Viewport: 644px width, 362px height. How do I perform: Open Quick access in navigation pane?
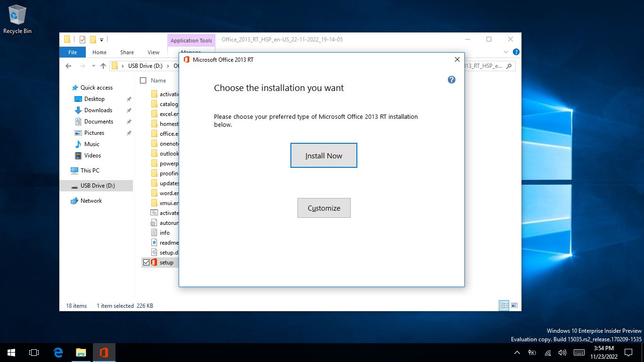[x=97, y=88]
